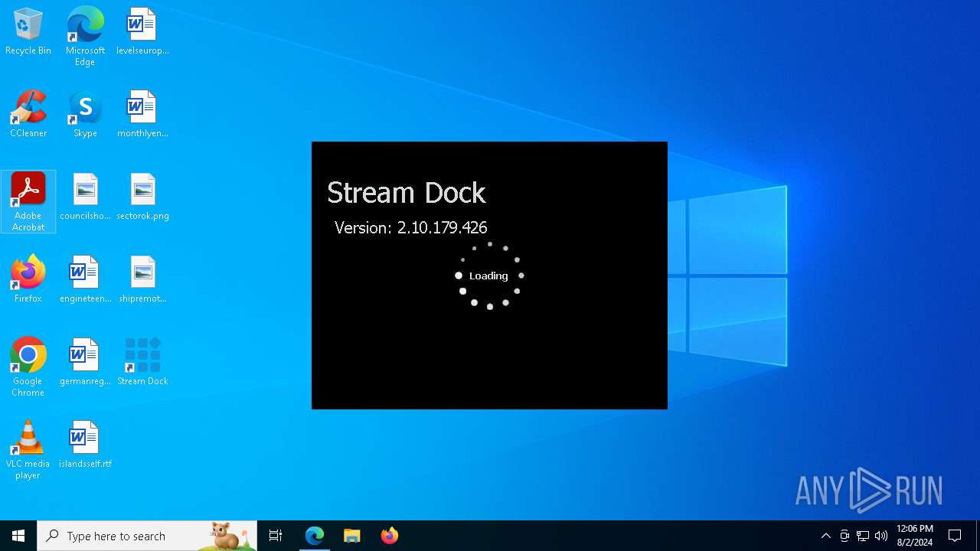
Task: Click the Loading spinner indicator
Action: [489, 275]
